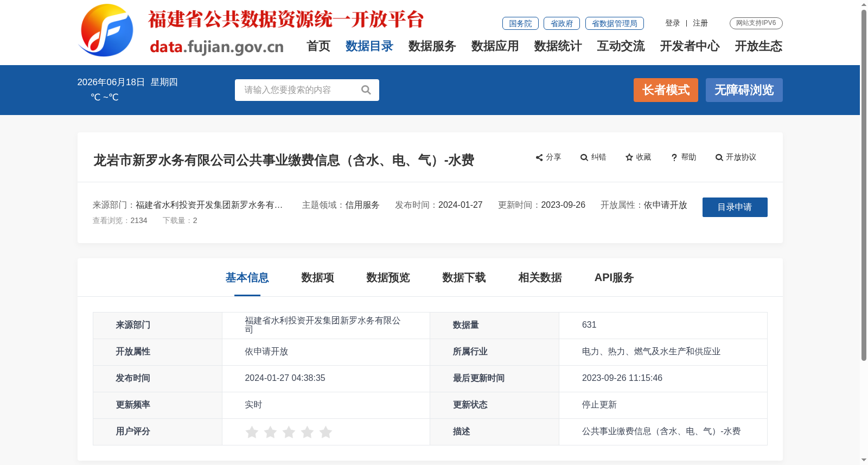Select the API服务 tab
This screenshot has width=868, height=465.
click(614, 278)
